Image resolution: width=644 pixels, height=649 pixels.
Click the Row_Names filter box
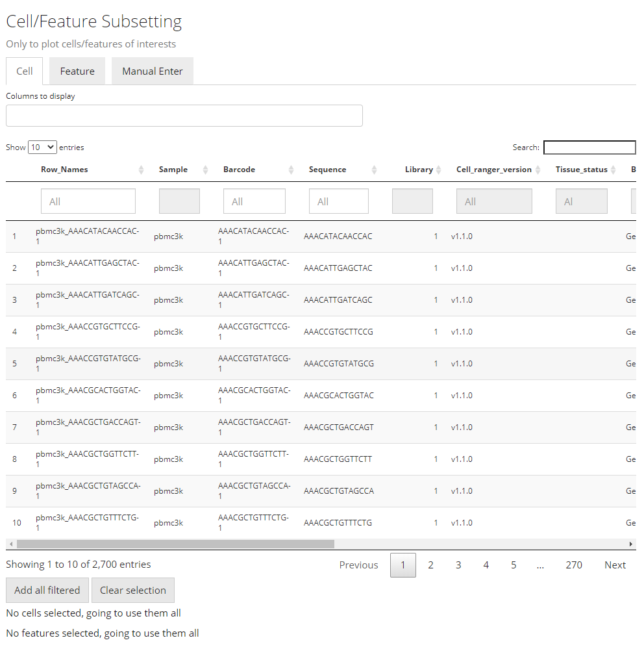coord(88,201)
